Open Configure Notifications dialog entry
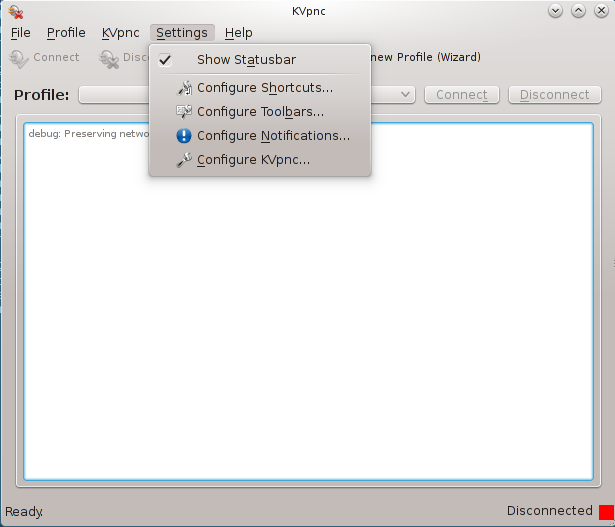The image size is (615, 527). [x=260, y=136]
